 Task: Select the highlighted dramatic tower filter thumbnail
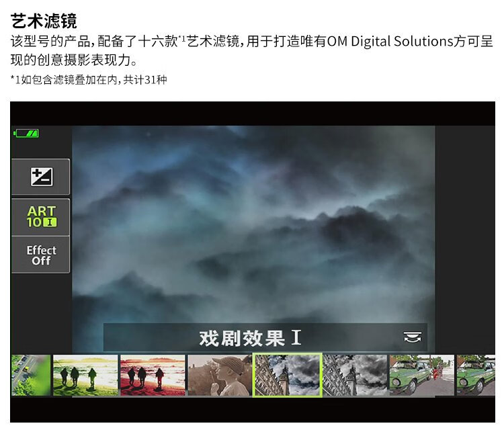click(x=287, y=375)
